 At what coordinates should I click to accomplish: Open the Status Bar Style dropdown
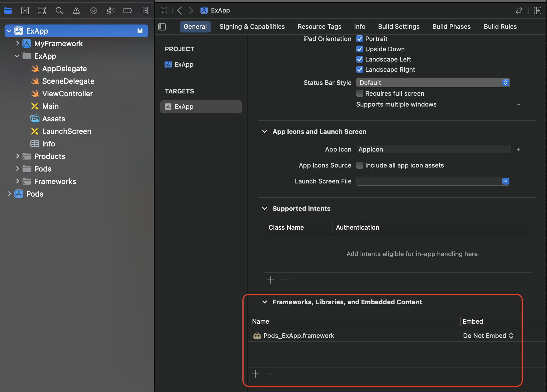point(433,83)
